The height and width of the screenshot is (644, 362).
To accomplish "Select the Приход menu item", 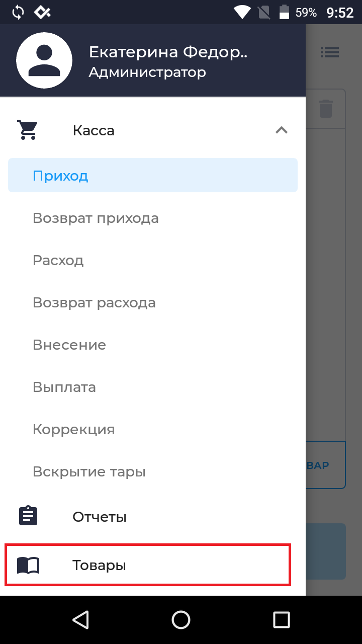I will 60,176.
